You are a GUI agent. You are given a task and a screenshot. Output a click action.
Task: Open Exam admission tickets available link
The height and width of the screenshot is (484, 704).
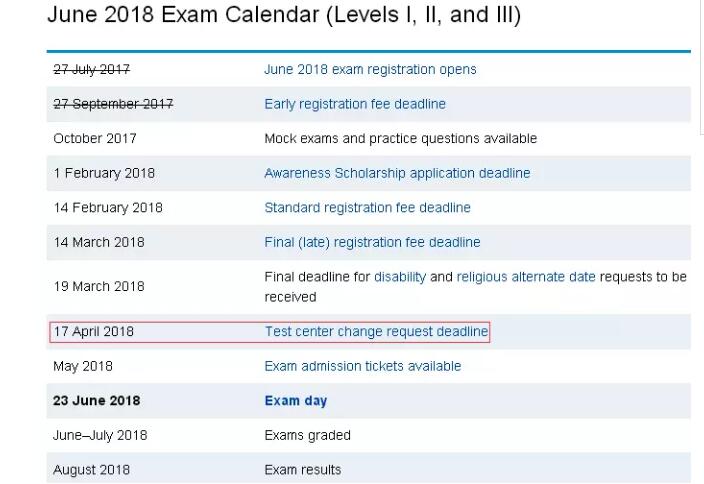pos(362,366)
